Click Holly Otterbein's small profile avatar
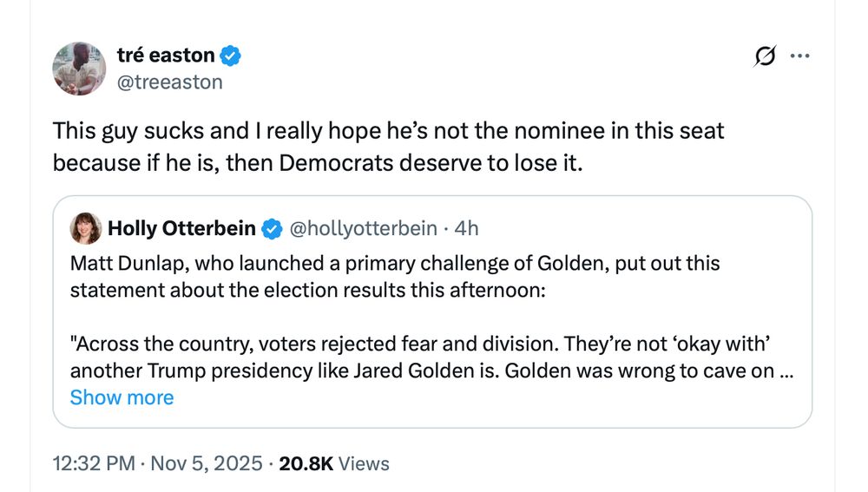Viewport: 868px width, 492px height. [87, 228]
